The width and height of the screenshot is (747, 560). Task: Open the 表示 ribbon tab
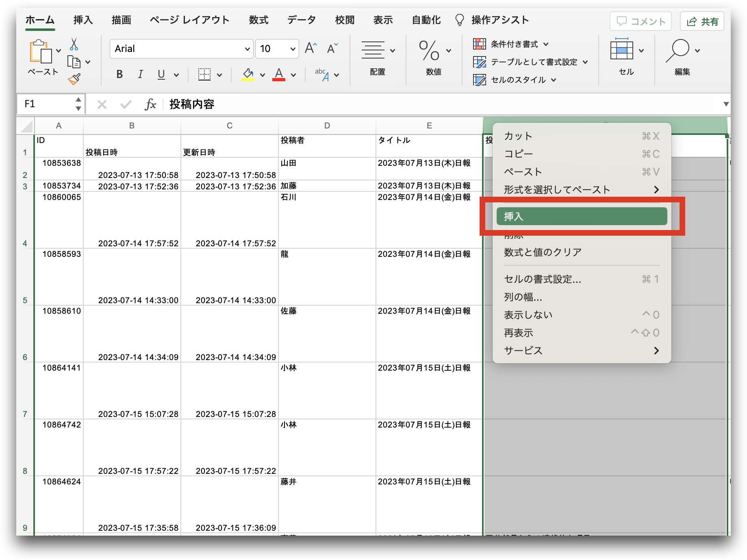click(383, 20)
